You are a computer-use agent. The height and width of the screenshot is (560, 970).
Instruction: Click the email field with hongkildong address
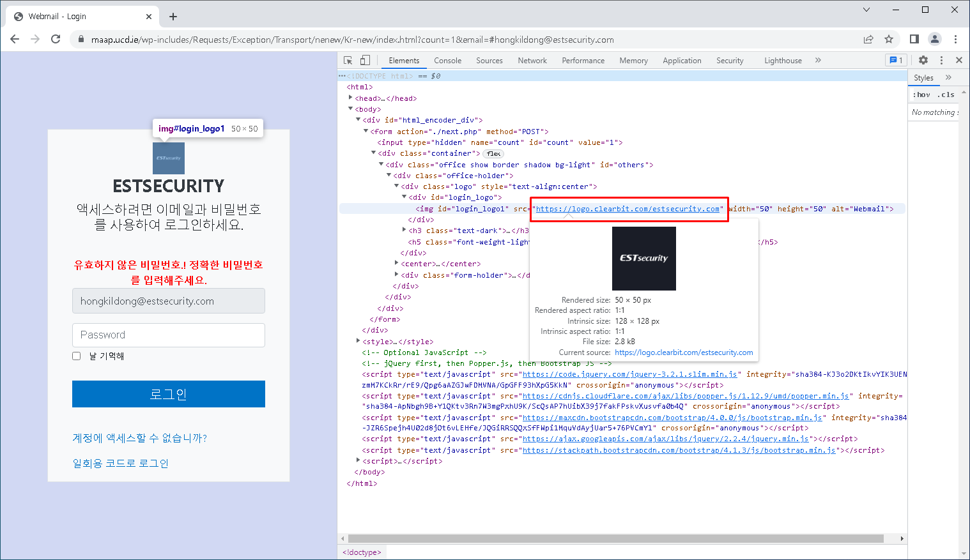coord(169,301)
